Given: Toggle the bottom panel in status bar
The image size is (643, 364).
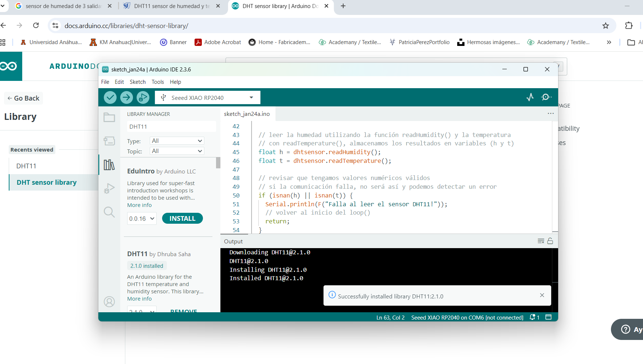Looking at the screenshot, I should 548,317.
